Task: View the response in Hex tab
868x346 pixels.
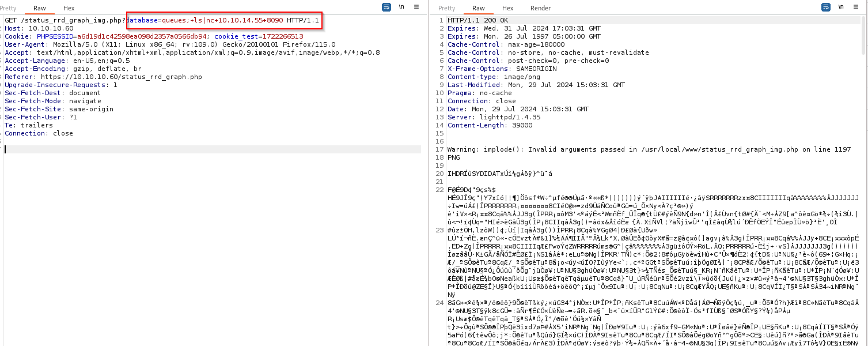Action: (x=507, y=8)
